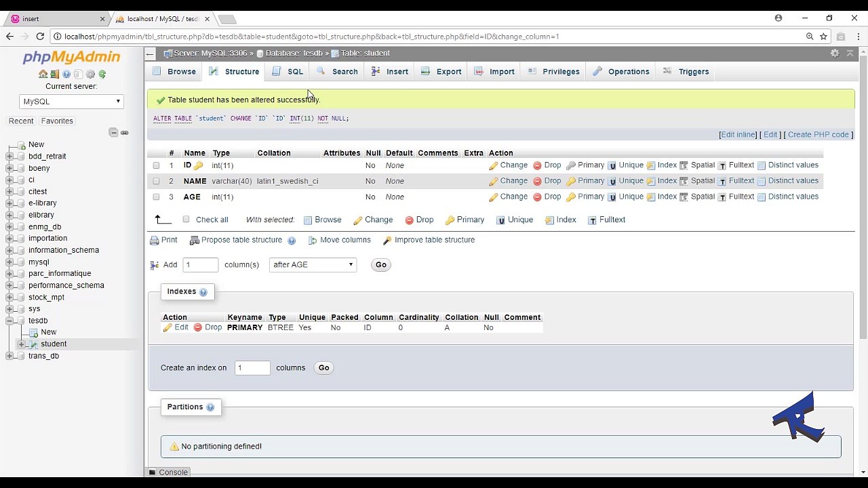Open the Search tab
This screenshot has width=868, height=488.
pyautogui.click(x=337, y=71)
